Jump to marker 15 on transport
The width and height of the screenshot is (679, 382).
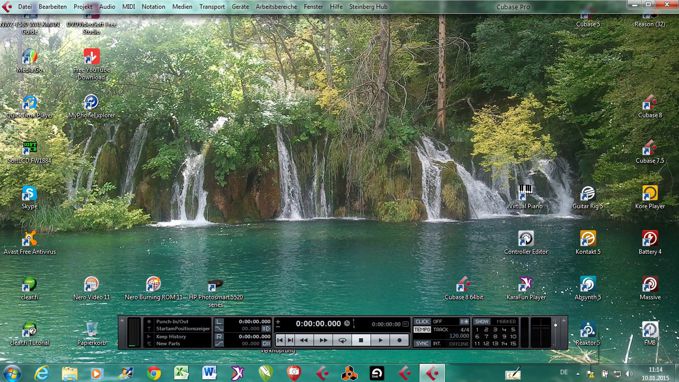pyautogui.click(x=513, y=343)
